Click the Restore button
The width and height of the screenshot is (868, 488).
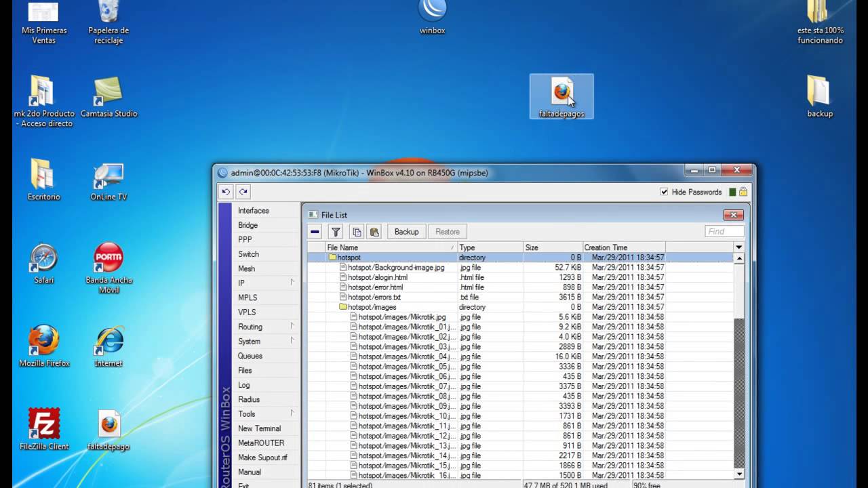click(x=447, y=232)
